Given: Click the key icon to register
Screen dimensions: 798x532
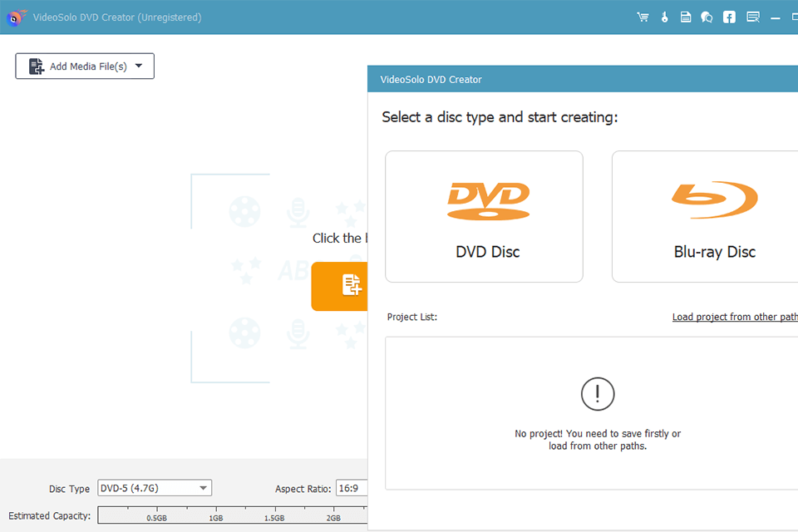Looking at the screenshot, I should 664,17.
